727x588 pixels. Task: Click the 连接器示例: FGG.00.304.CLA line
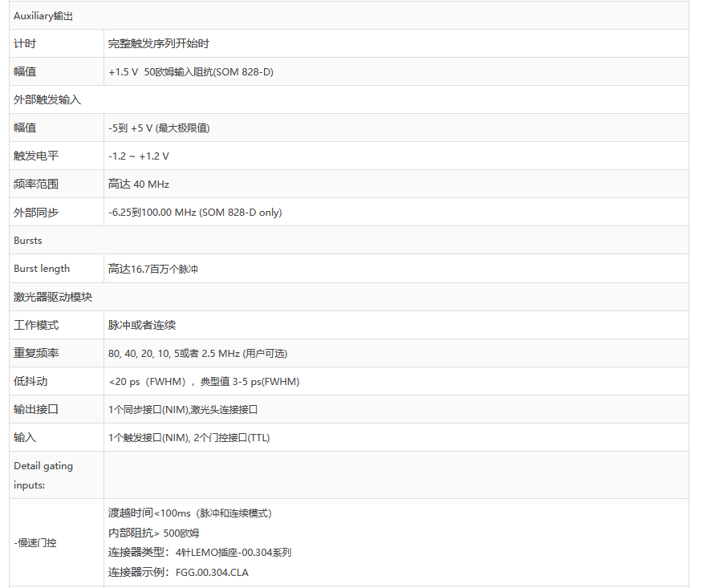pyautogui.click(x=184, y=572)
